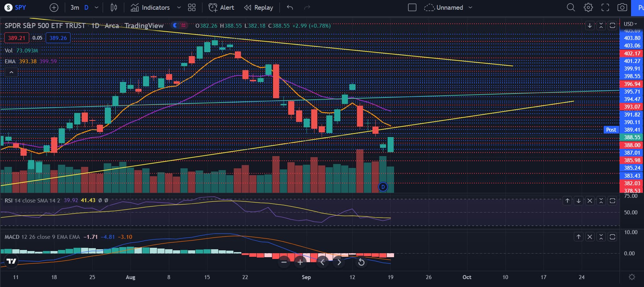Expand the time interval dropdown chevron
Image resolution: width=644 pixels, height=287 pixels.
click(x=96, y=7)
